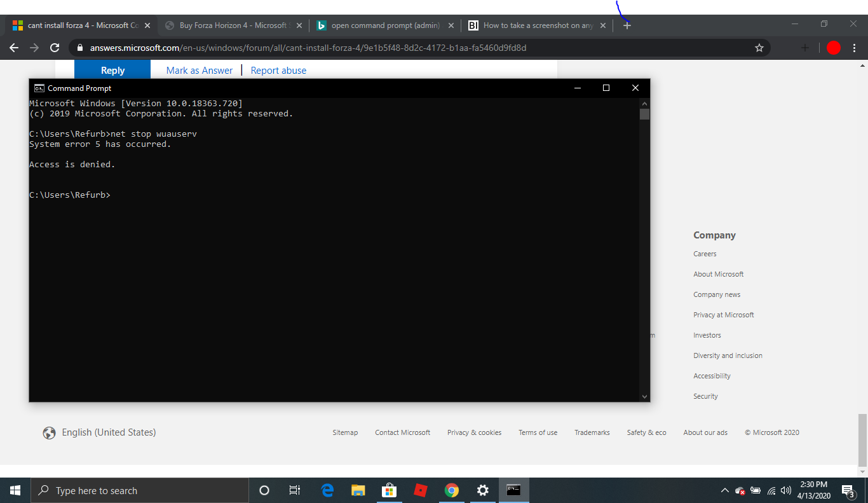The image size is (868, 503).
Task: Open the red Chrome profile avatar
Action: tap(834, 48)
